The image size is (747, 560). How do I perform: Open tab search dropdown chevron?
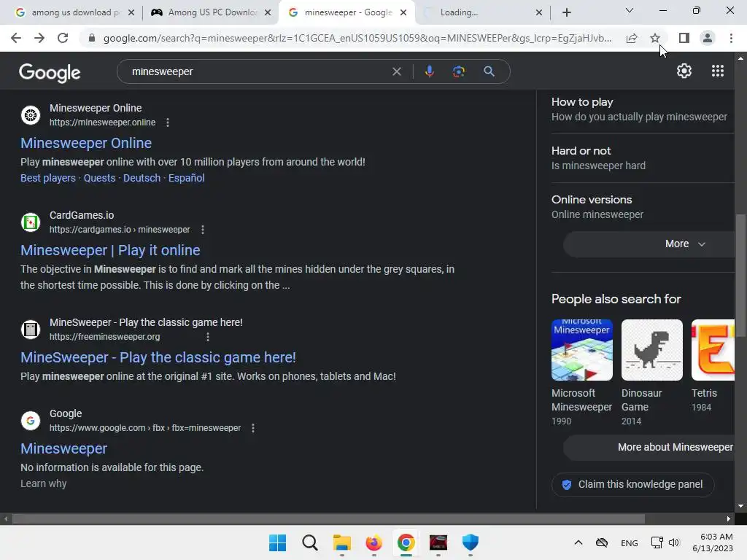click(630, 10)
